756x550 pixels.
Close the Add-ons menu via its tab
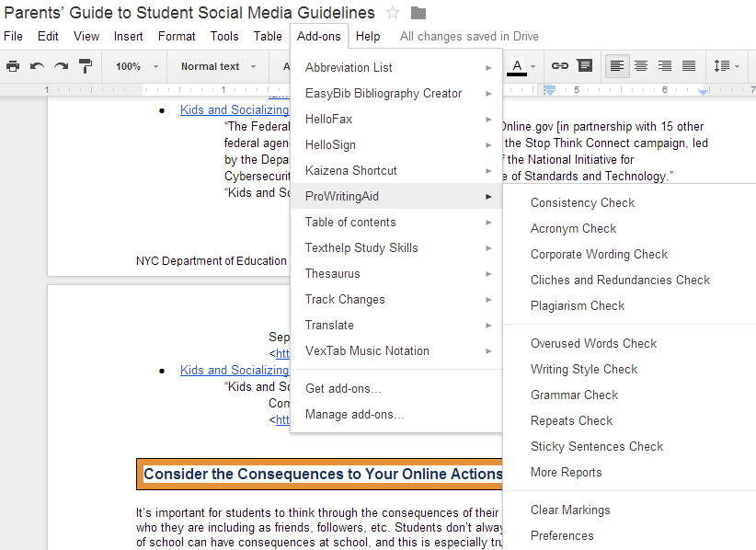click(x=319, y=37)
